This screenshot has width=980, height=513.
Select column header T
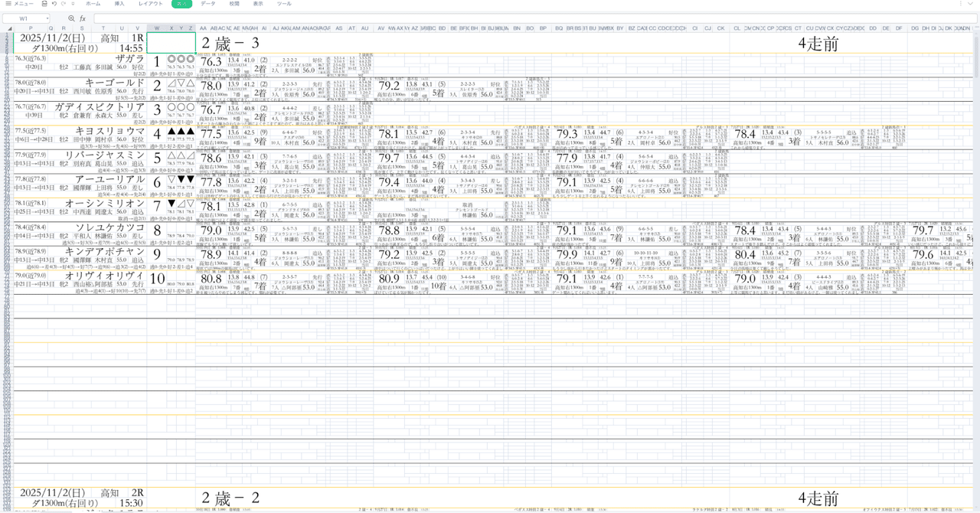(103, 28)
